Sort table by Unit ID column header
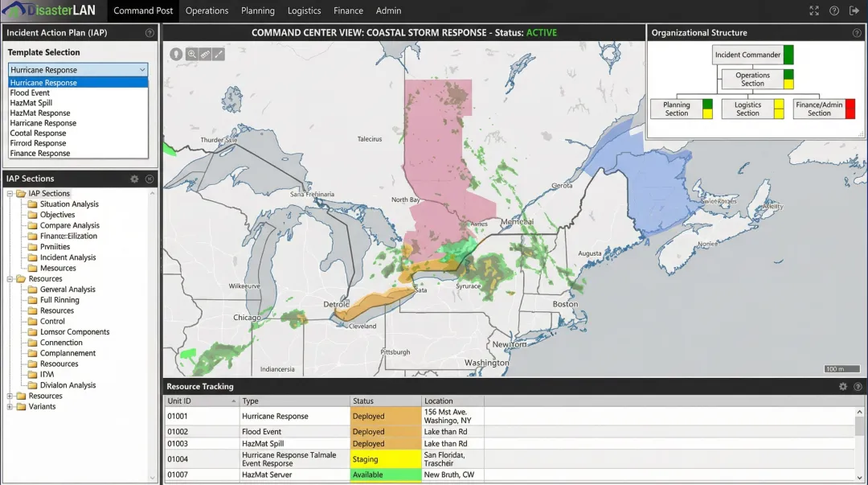 202,401
